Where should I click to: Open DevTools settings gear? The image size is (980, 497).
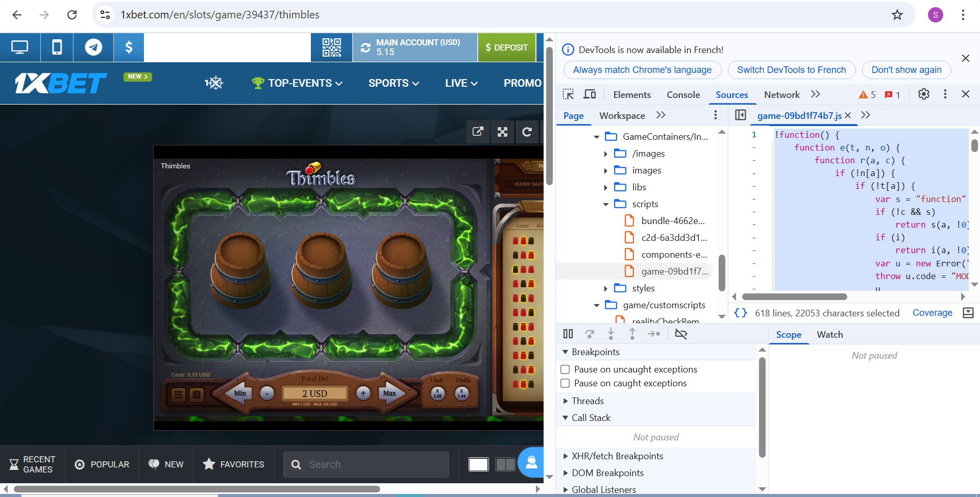point(924,94)
